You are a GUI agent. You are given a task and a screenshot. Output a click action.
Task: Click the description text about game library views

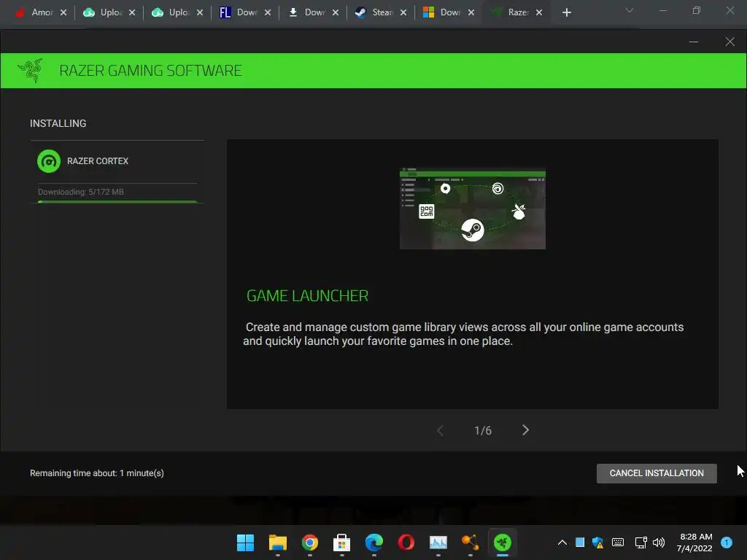[x=463, y=334]
